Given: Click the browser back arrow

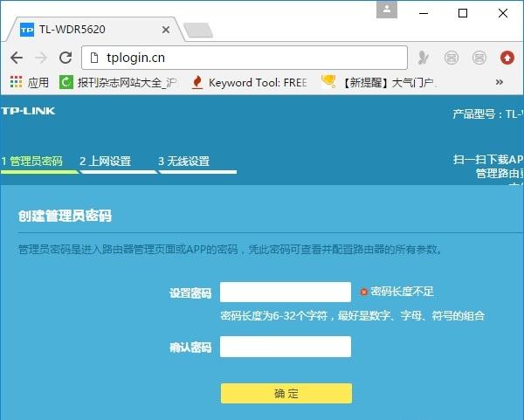Looking at the screenshot, I should click(17, 58).
